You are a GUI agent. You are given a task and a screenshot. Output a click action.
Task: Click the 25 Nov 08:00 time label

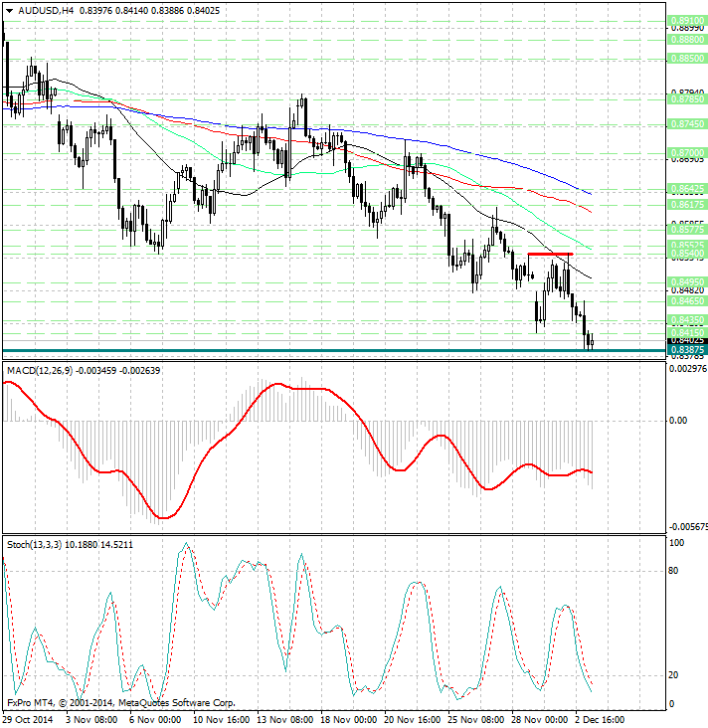pos(478,718)
